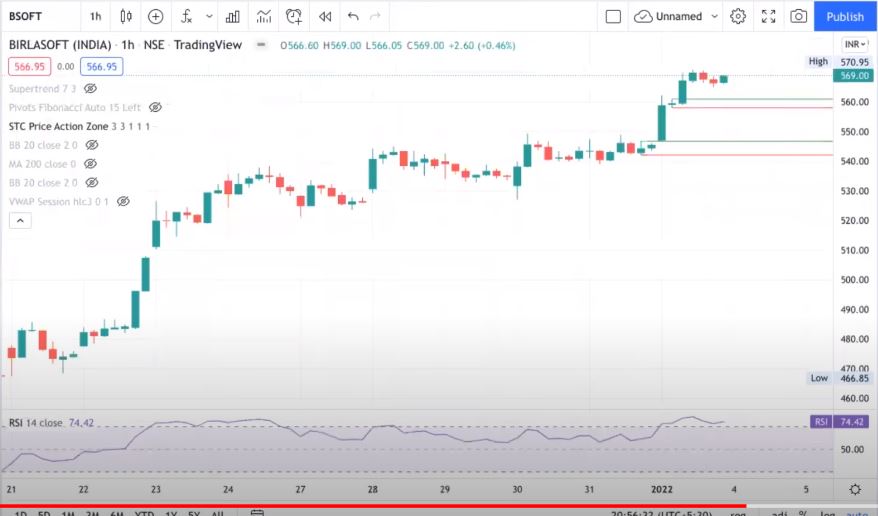878x516 pixels.
Task: Click the compare or add symbol plus icon
Action: click(155, 16)
